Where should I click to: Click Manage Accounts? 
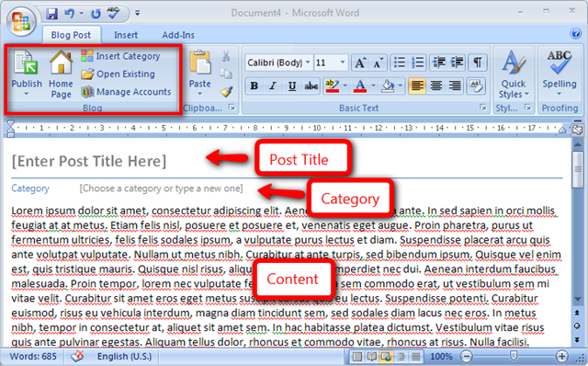click(x=126, y=92)
